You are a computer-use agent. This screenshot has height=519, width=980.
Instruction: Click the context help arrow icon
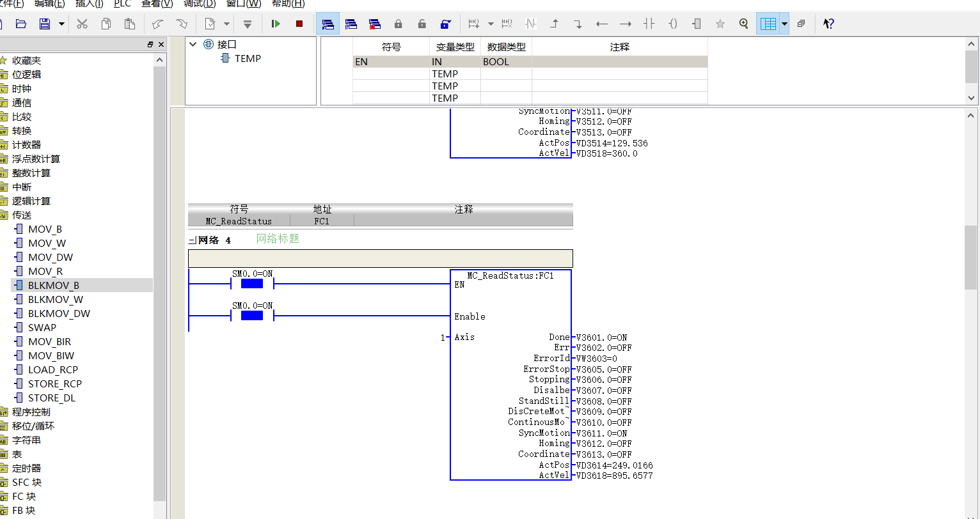tap(828, 24)
